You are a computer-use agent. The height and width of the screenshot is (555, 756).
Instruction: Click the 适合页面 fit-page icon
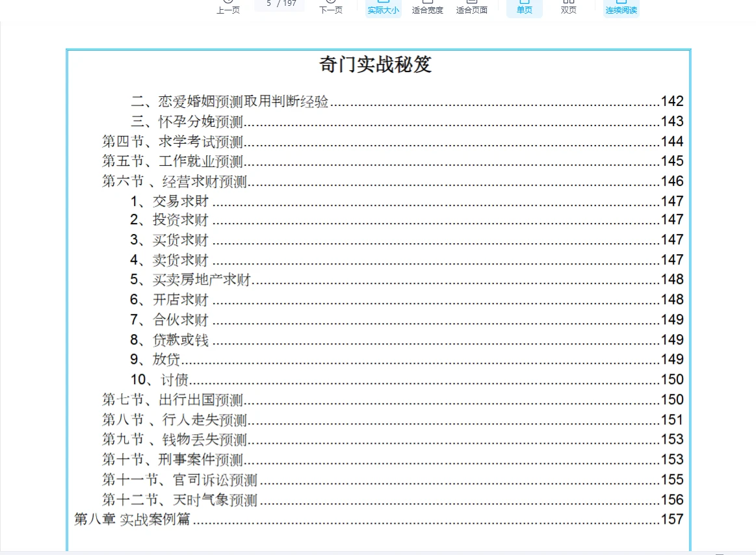471,6
